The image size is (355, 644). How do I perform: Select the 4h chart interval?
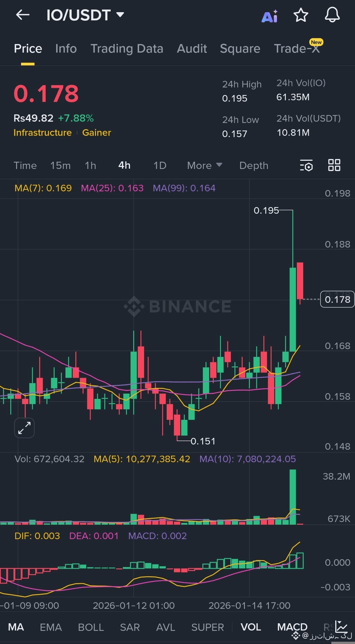click(x=124, y=165)
